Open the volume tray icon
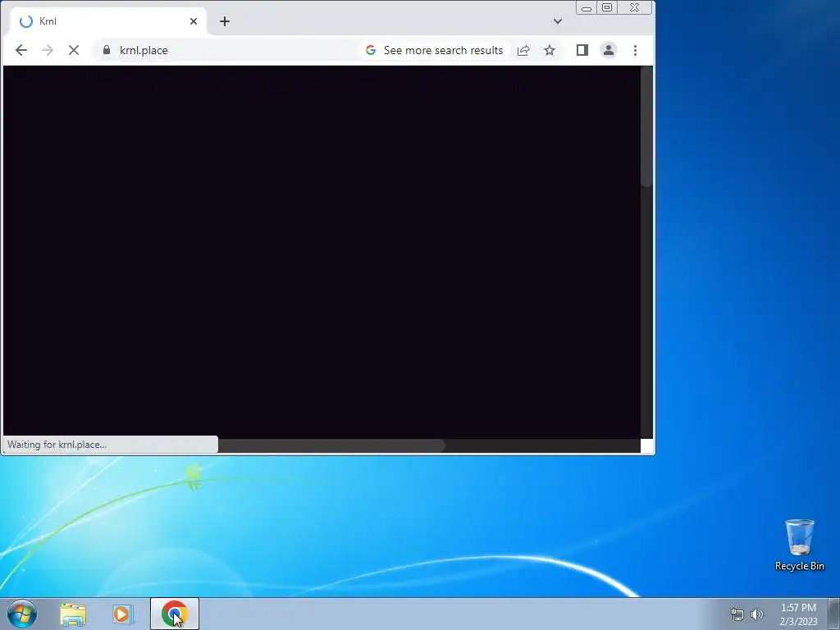840x630 pixels. coord(757,614)
